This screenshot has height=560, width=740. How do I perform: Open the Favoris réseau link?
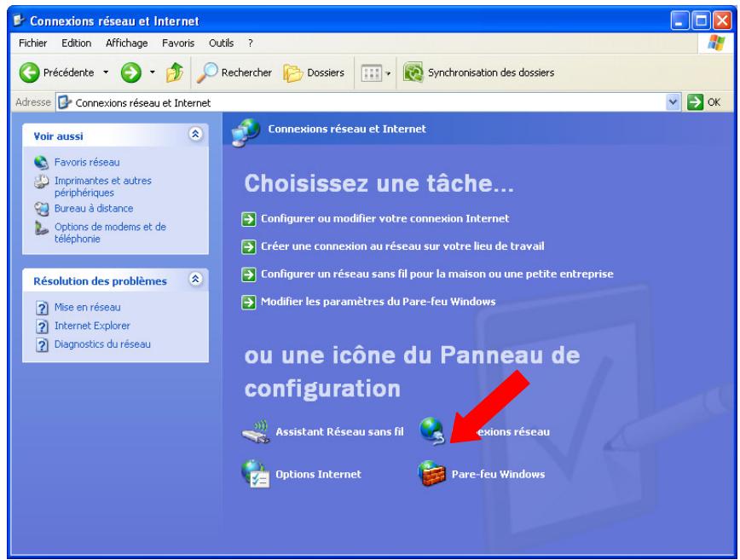pos(87,162)
